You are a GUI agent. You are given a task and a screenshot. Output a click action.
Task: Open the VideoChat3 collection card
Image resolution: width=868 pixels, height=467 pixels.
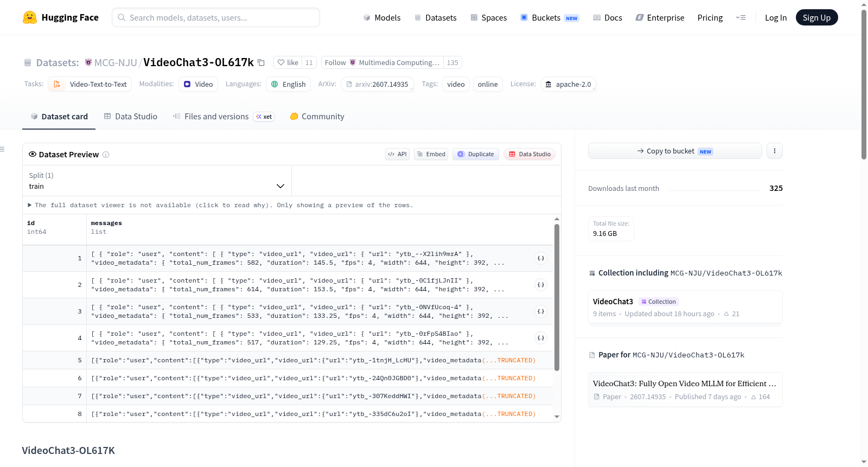pos(685,307)
